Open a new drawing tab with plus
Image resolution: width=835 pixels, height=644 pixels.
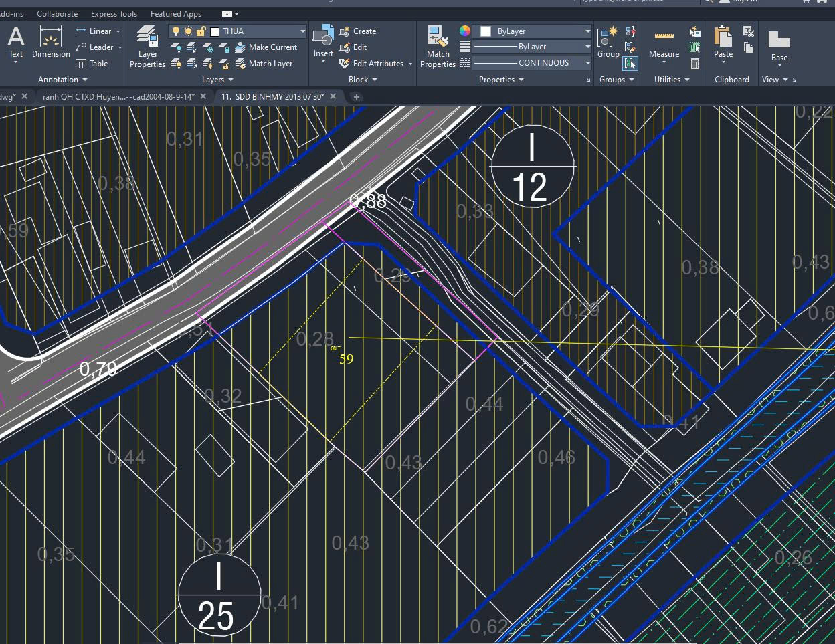(x=357, y=97)
